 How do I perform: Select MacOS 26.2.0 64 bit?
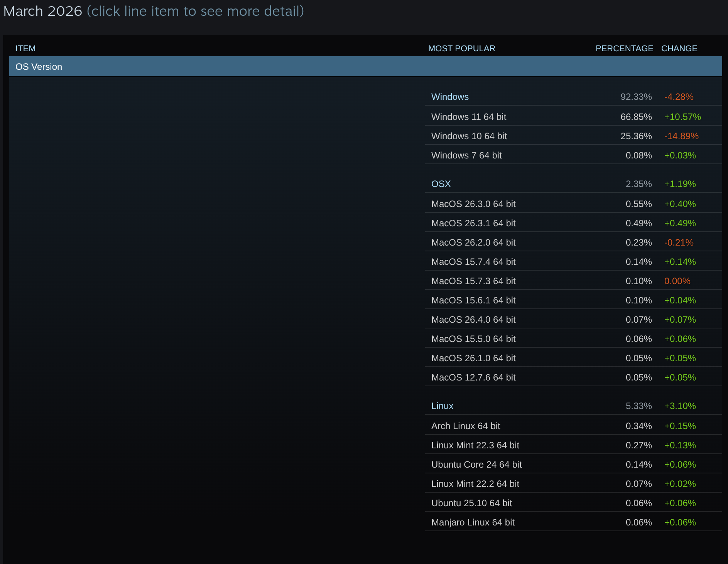coord(574,242)
